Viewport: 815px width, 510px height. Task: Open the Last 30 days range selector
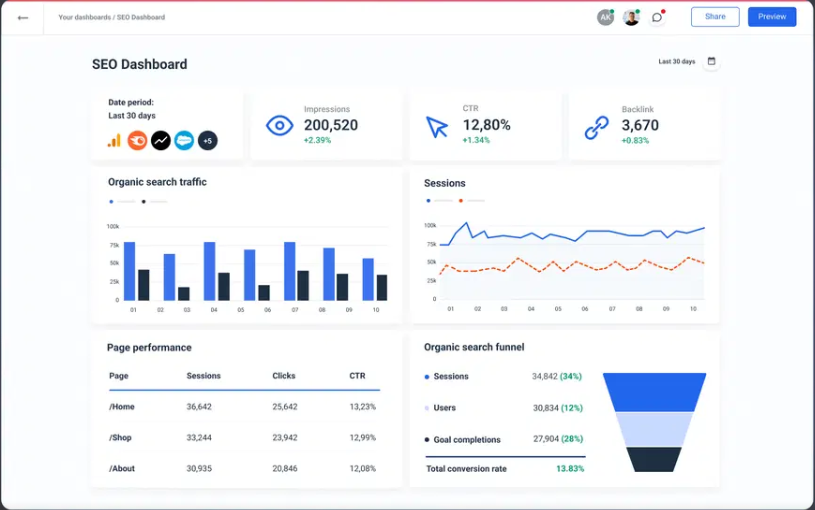click(x=677, y=61)
